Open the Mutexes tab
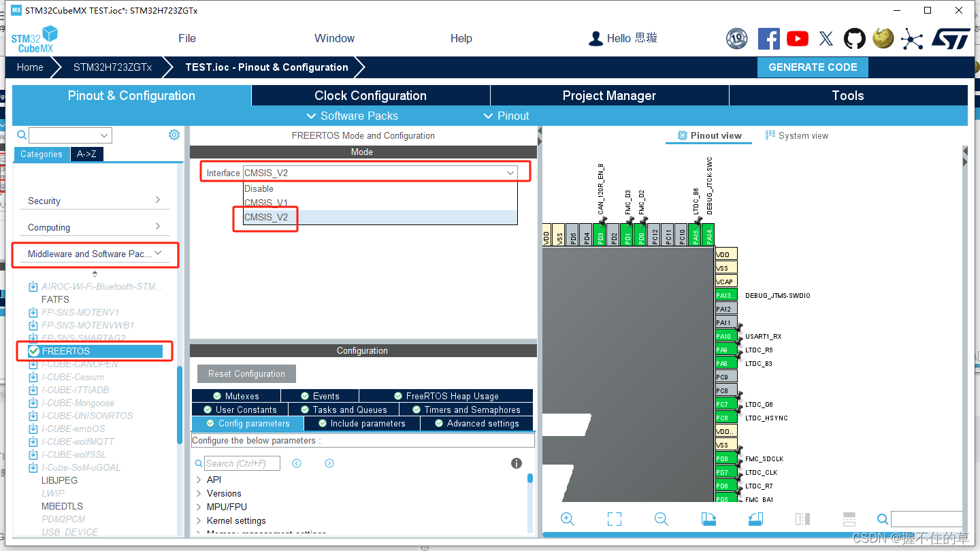 tap(235, 396)
